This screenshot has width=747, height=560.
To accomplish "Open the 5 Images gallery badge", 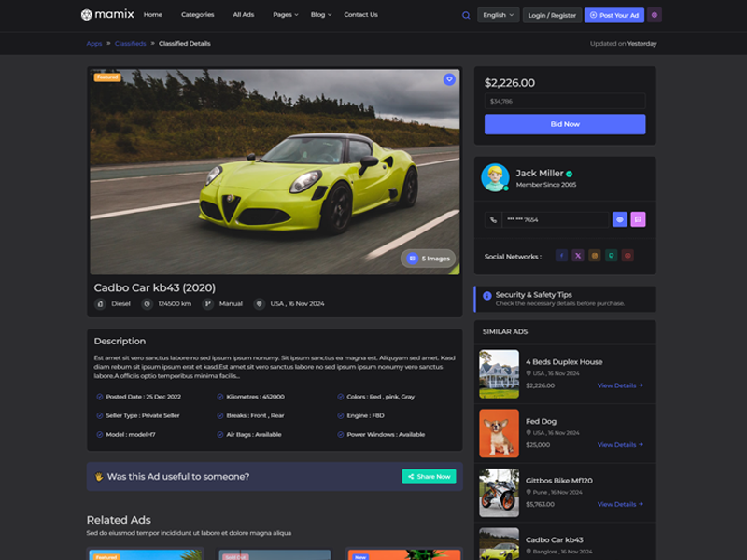I will (429, 258).
